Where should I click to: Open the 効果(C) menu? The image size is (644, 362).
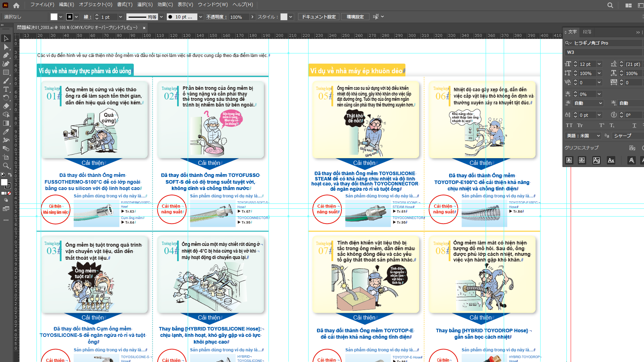coord(165,5)
